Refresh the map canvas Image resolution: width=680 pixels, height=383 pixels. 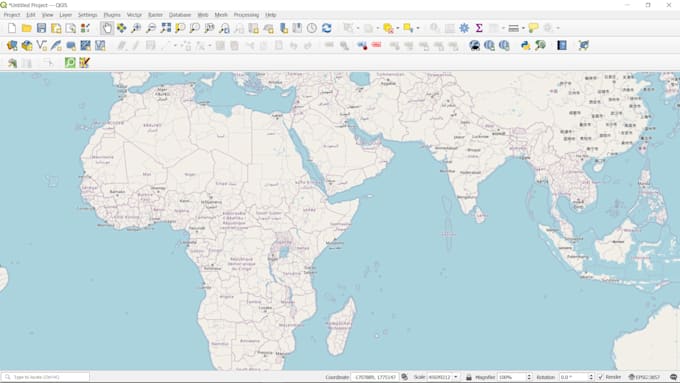(327, 28)
